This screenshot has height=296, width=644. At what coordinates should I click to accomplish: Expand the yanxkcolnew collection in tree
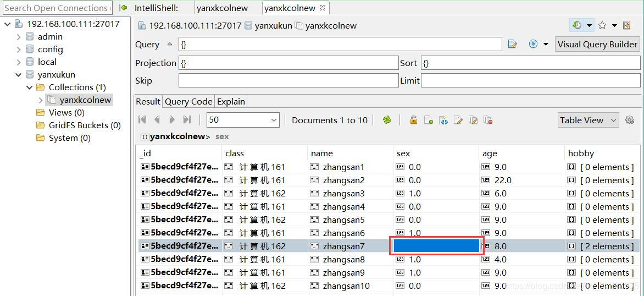coord(40,100)
